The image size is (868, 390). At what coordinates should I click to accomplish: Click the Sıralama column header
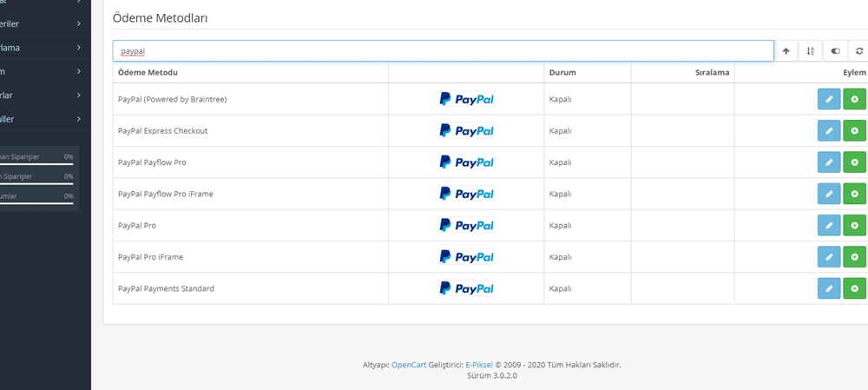[713, 73]
